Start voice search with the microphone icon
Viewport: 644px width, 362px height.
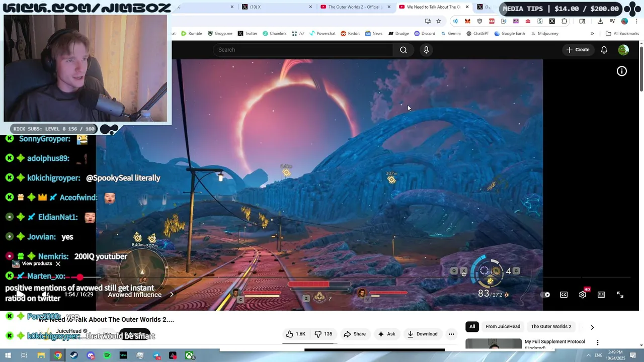point(426,50)
